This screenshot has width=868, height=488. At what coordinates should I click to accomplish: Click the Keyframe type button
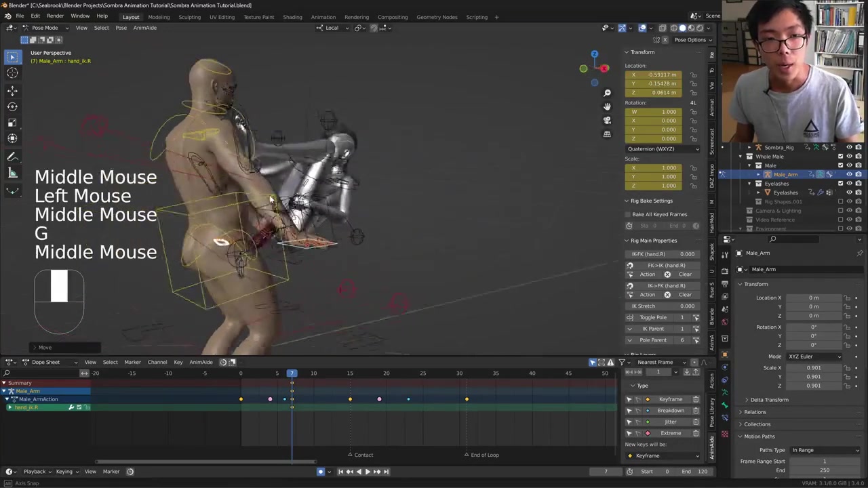point(670,399)
